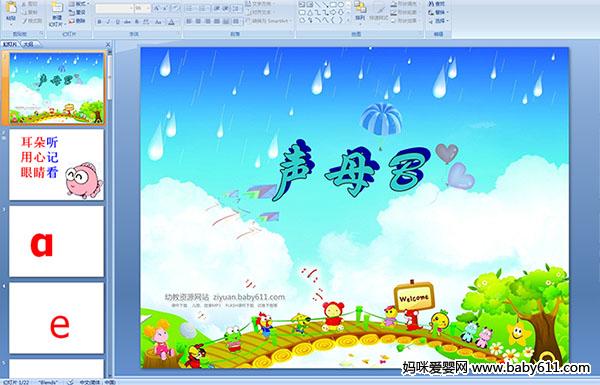This screenshot has width=600, height=385.
Task: Select the oval shape in shapes gallery
Action: (x=341, y=5)
